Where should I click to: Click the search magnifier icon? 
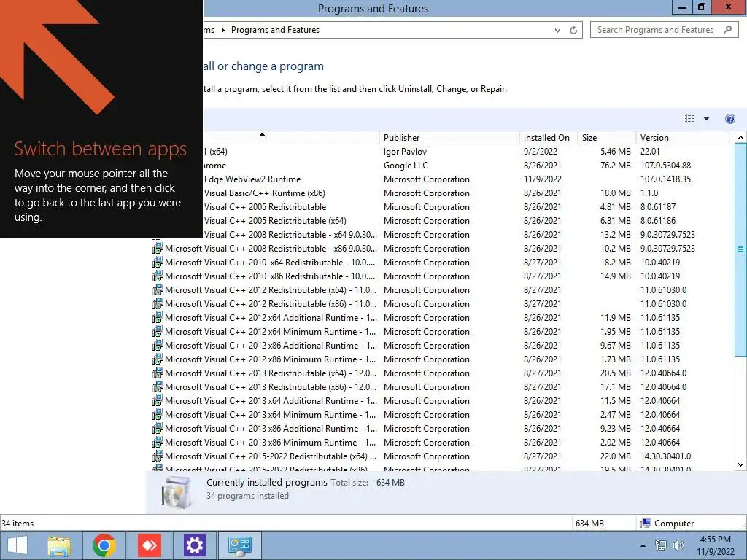[x=727, y=29]
